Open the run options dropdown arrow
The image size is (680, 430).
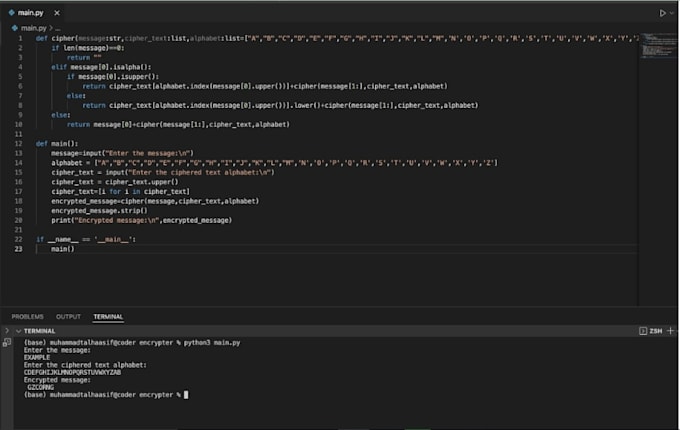[672, 13]
